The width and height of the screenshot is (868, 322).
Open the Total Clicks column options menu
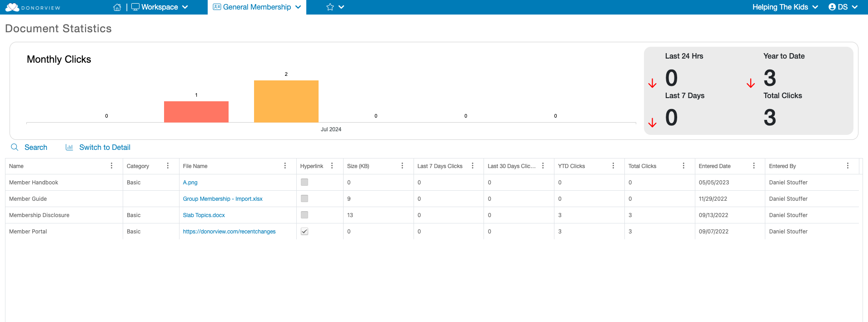coord(683,166)
